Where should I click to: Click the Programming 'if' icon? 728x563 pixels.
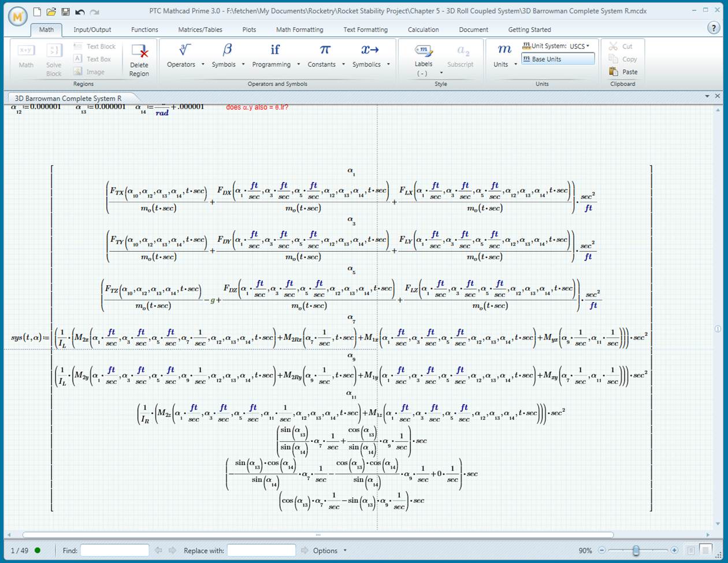point(274,50)
